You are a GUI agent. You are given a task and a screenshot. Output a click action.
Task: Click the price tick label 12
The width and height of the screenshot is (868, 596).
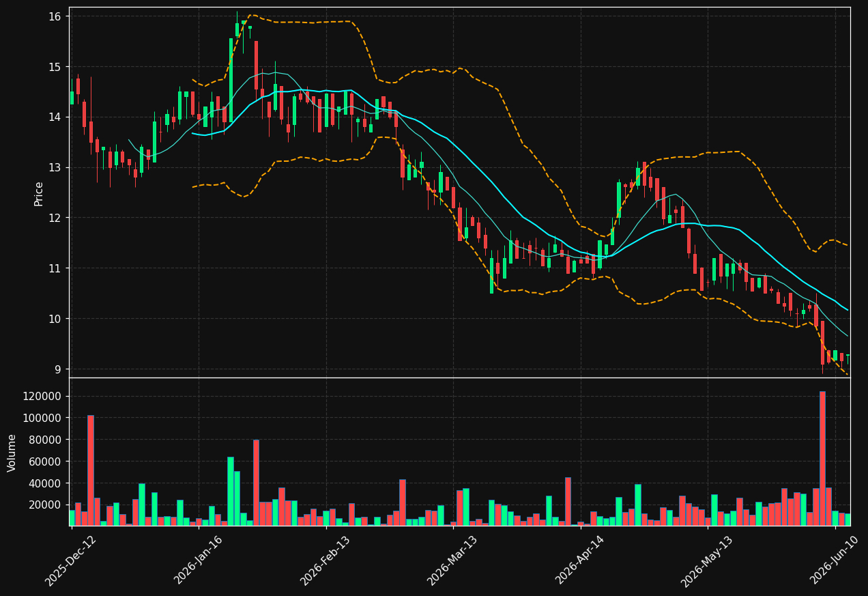click(55, 218)
